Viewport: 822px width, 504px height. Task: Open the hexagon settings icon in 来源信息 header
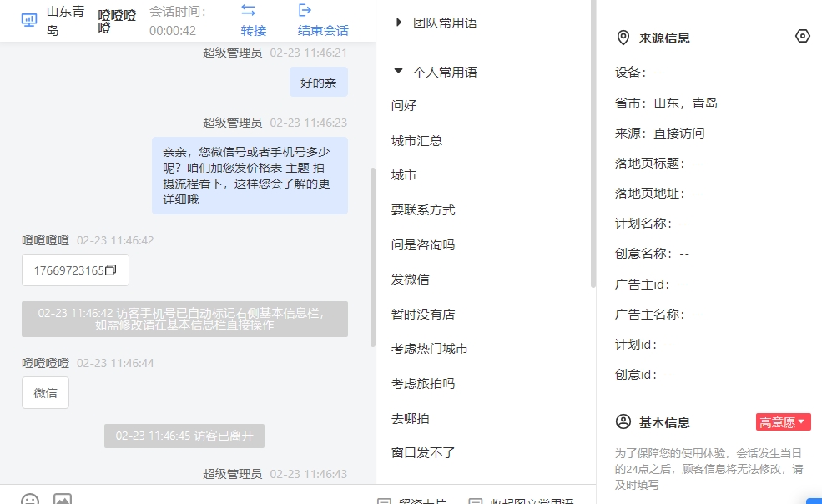[803, 36]
